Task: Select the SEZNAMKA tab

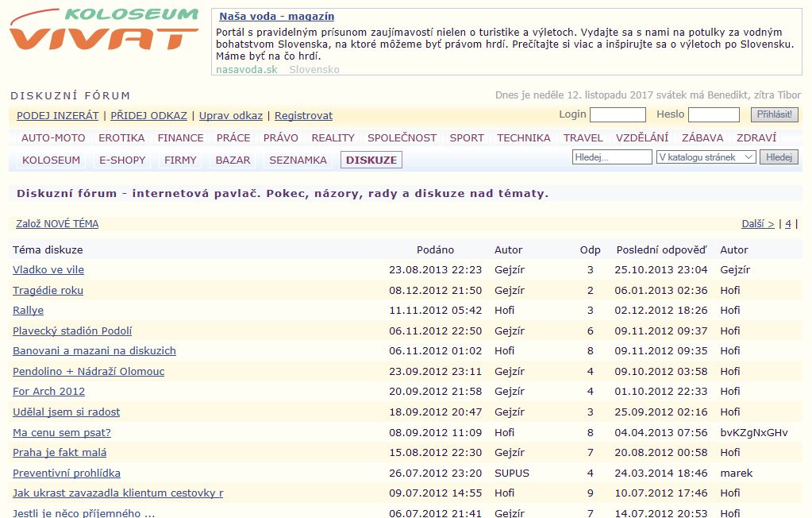Action: click(298, 160)
